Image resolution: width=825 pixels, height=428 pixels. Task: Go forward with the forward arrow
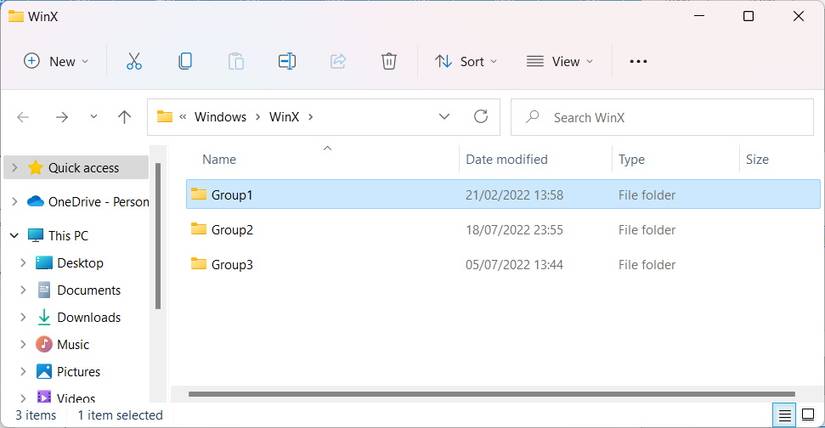coord(62,117)
